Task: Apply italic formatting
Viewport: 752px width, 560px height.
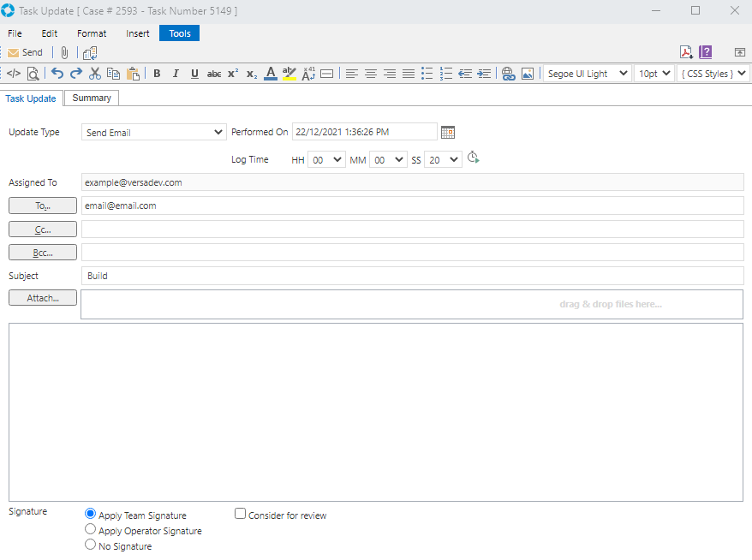Action: point(176,73)
